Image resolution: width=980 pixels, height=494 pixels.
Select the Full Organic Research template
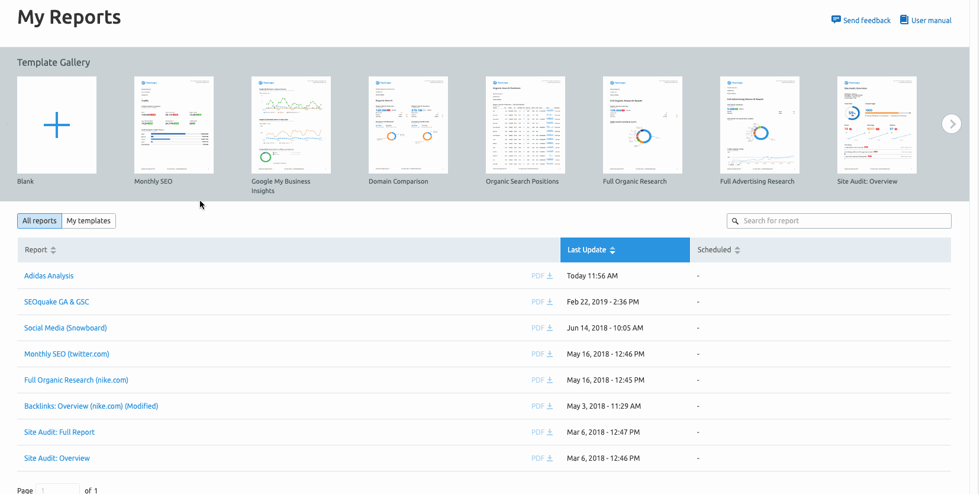[x=643, y=125]
